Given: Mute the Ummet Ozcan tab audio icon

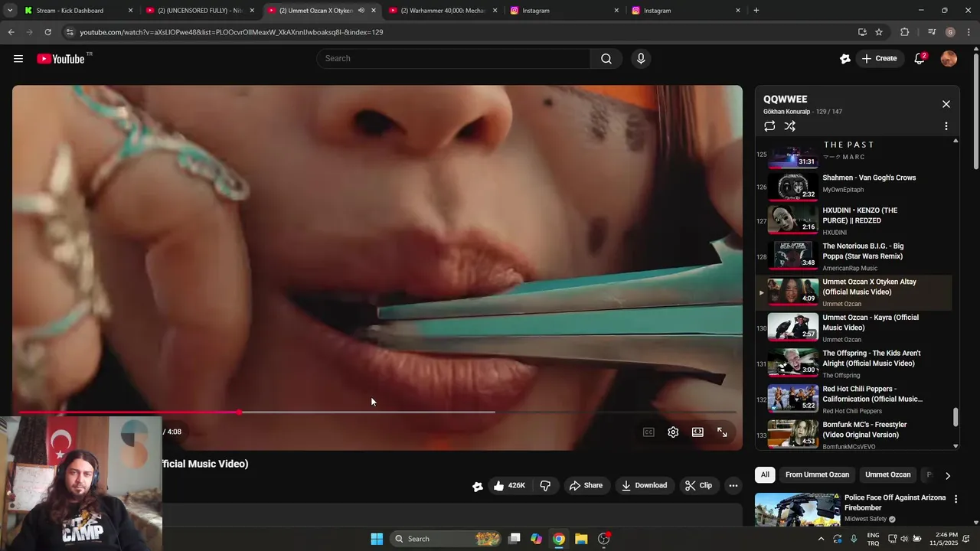Looking at the screenshot, I should 361,11.
